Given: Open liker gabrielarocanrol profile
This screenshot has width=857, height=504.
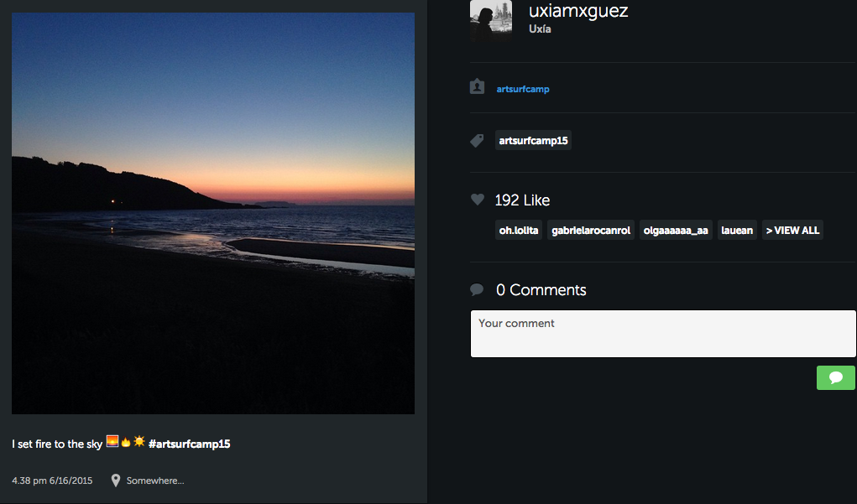Looking at the screenshot, I should point(591,230).
